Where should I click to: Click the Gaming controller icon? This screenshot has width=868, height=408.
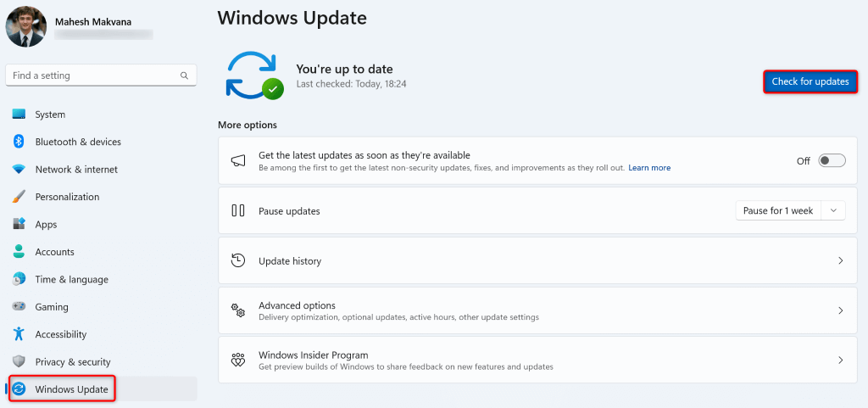point(19,307)
